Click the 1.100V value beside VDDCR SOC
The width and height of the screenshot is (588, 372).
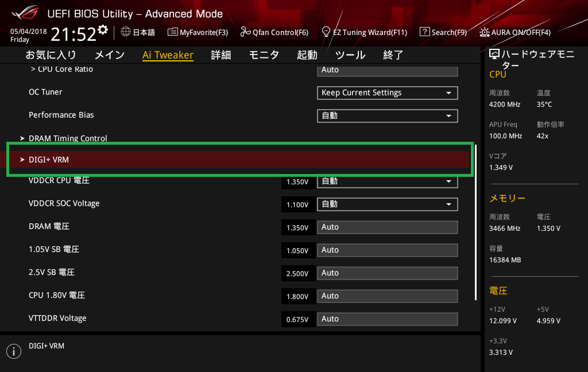pyautogui.click(x=298, y=204)
